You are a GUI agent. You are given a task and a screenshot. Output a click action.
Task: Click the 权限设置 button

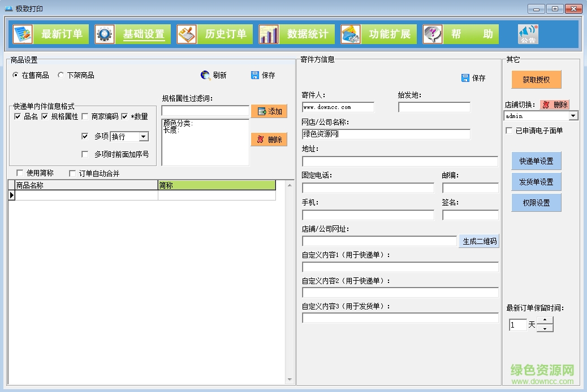(x=535, y=202)
